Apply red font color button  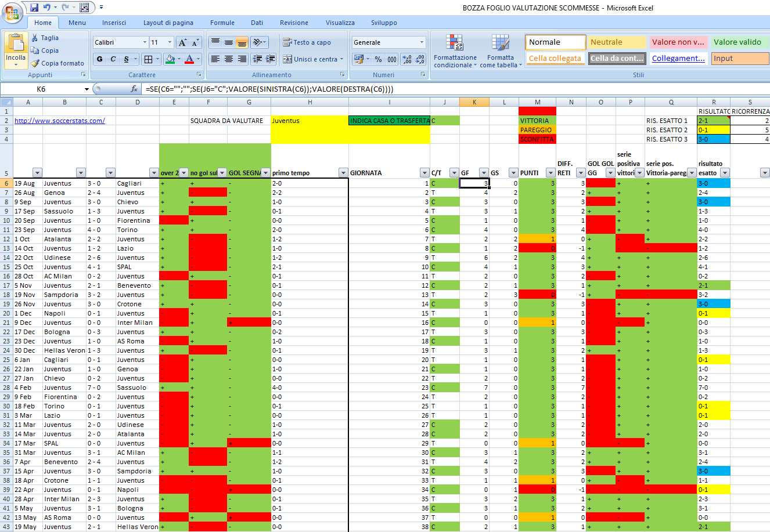pyautogui.click(x=189, y=59)
